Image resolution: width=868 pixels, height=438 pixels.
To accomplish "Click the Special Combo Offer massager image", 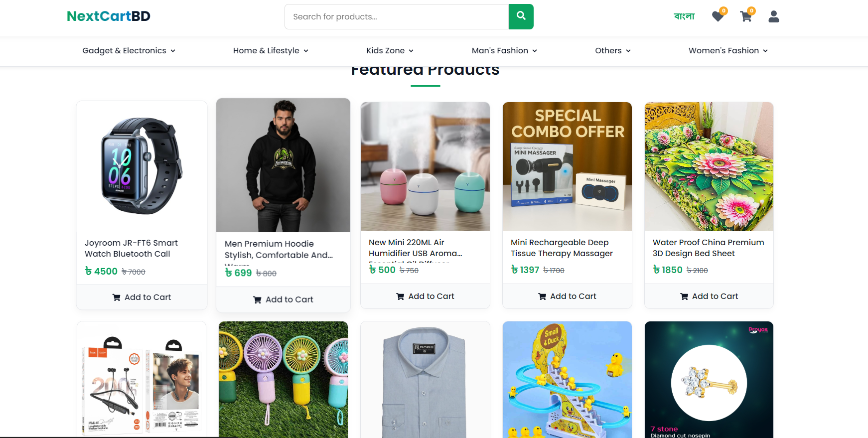I will coord(567,166).
